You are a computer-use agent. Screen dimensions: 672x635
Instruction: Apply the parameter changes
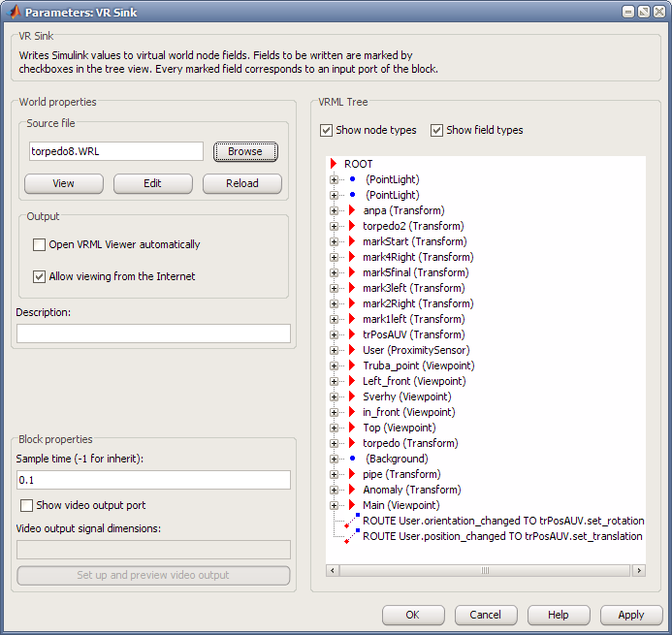(631, 615)
